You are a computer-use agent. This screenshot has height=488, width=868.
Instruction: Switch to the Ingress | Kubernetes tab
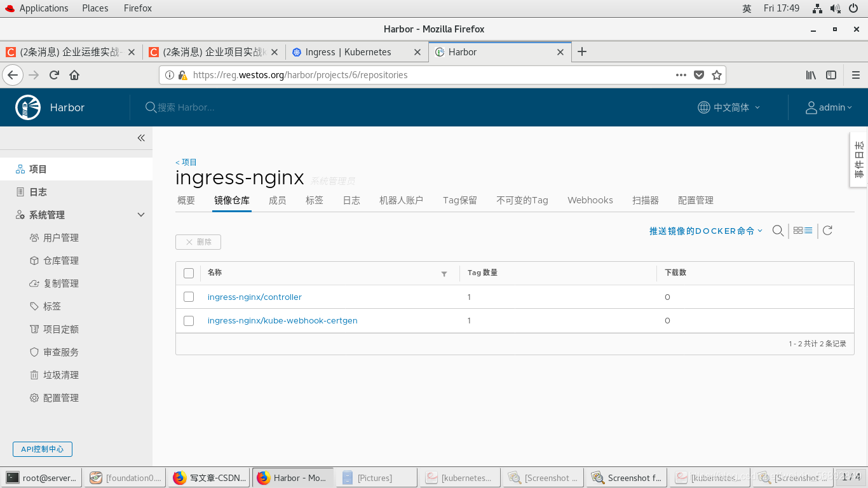pos(356,52)
